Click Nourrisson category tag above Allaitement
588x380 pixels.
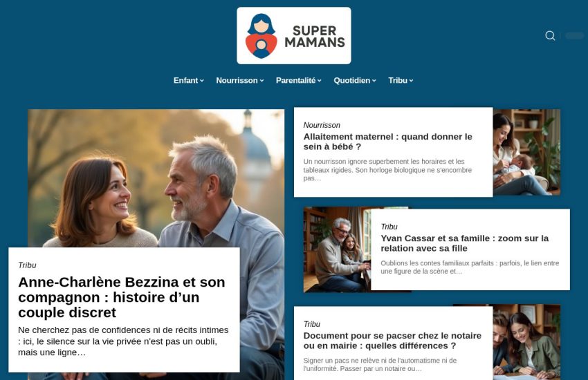click(x=322, y=125)
